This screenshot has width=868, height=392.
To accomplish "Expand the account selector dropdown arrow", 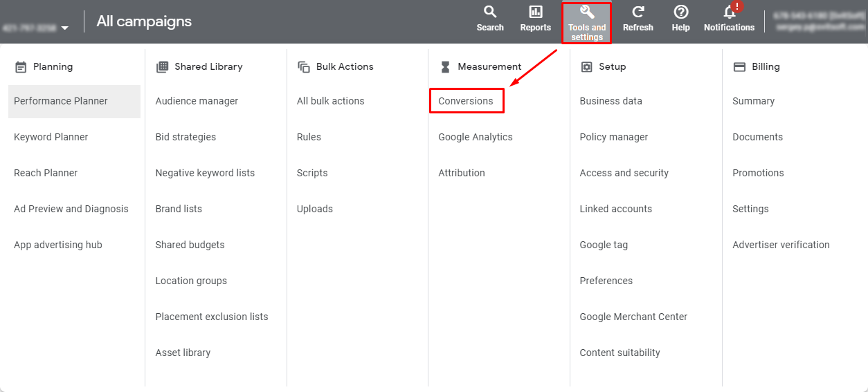I will point(64,28).
